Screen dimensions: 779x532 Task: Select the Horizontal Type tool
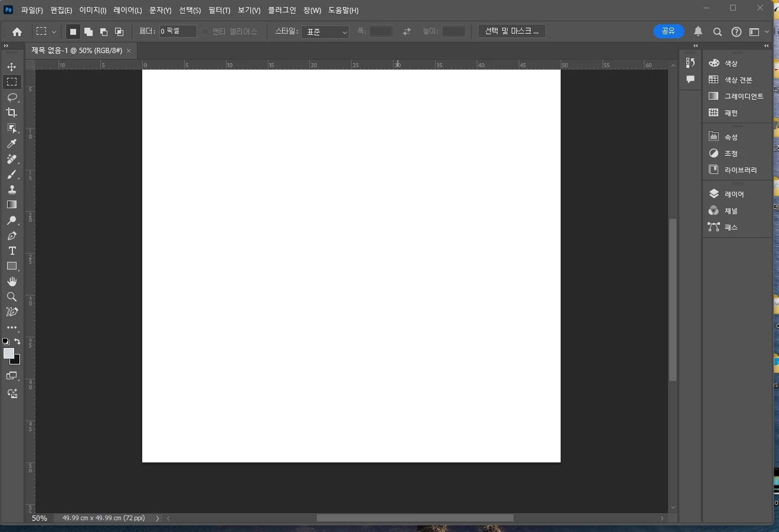(12, 251)
